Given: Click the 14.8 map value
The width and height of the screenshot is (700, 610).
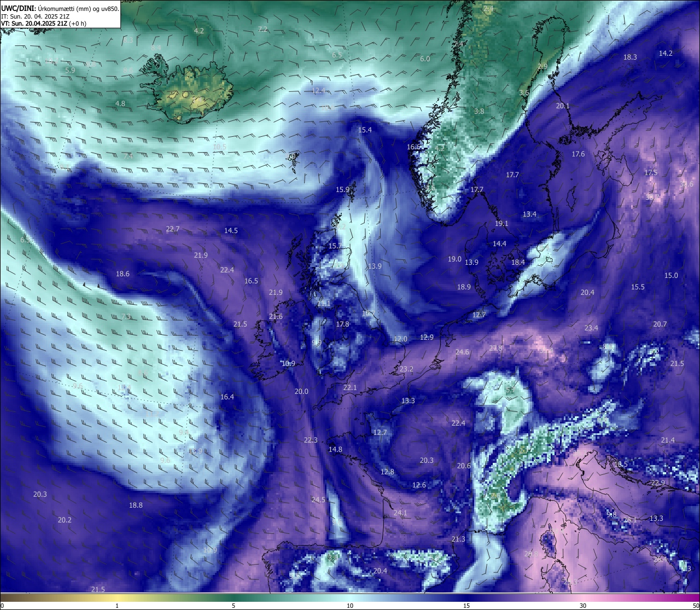Looking at the screenshot, I should [x=335, y=449].
